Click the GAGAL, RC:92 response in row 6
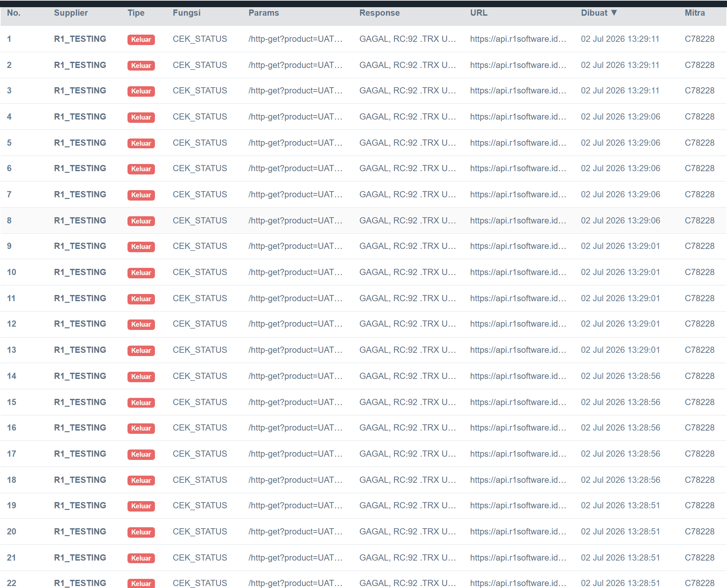 [x=408, y=168]
